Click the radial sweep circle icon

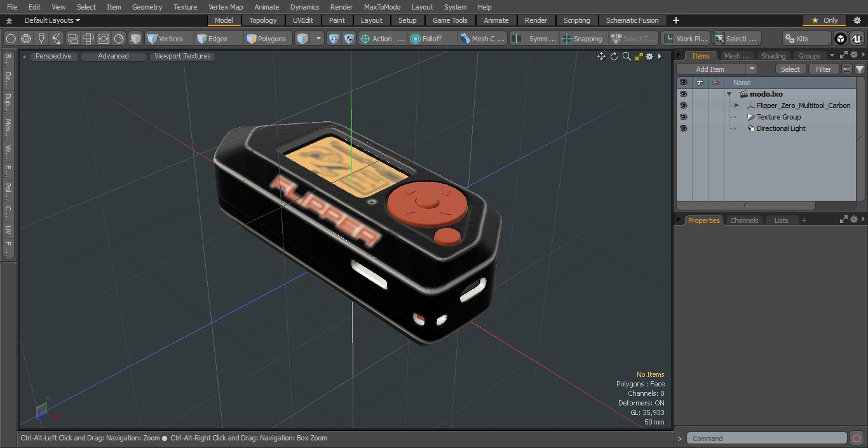pos(119,39)
